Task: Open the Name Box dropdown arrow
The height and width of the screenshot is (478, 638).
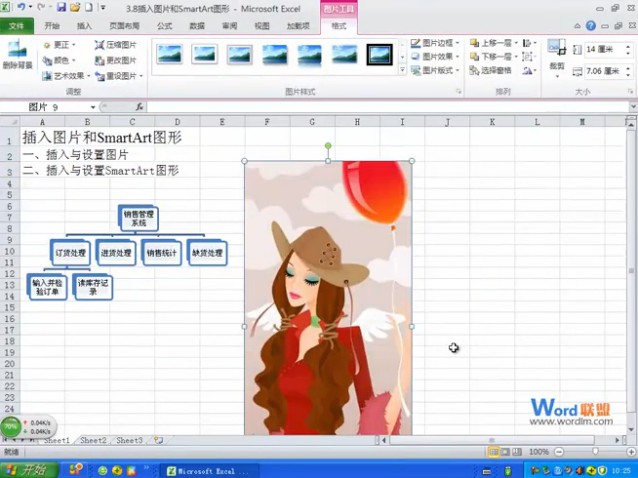Action: [x=93, y=107]
